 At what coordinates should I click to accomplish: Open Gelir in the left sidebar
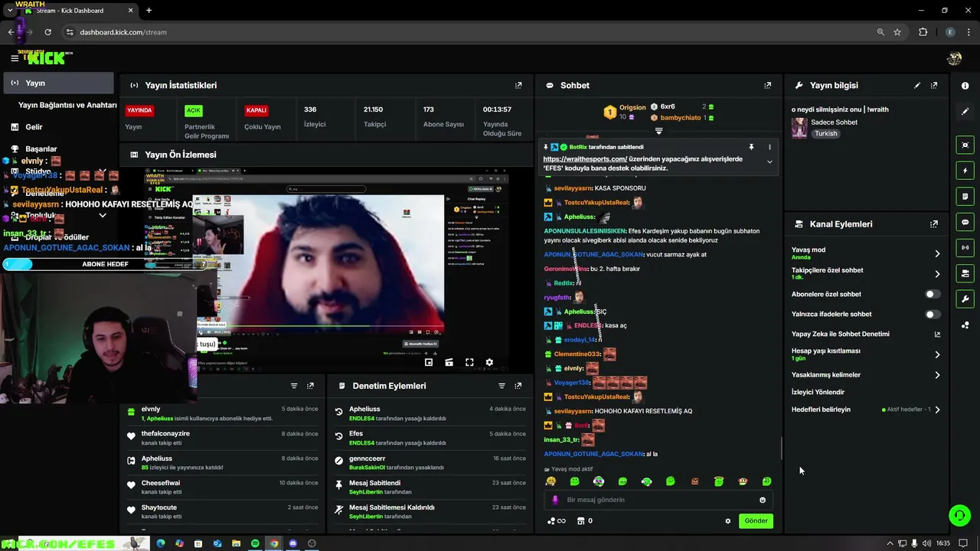click(34, 127)
